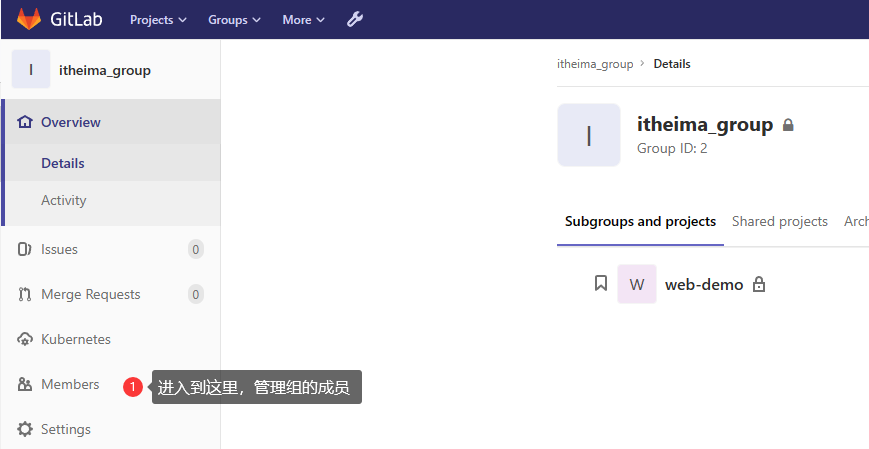Open the web-demo project link
This screenshot has height=449, width=869.
[704, 284]
